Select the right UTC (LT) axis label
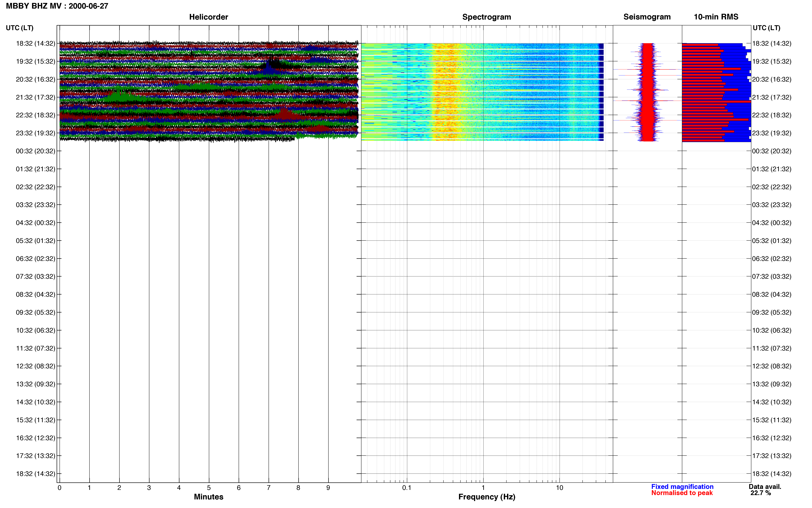The image size is (812, 508). point(766,28)
